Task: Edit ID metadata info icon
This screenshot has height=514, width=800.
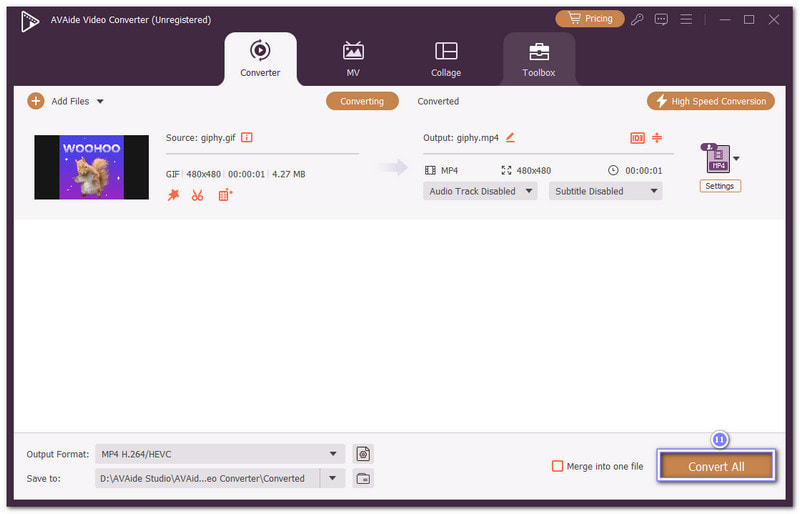Action: [x=637, y=138]
